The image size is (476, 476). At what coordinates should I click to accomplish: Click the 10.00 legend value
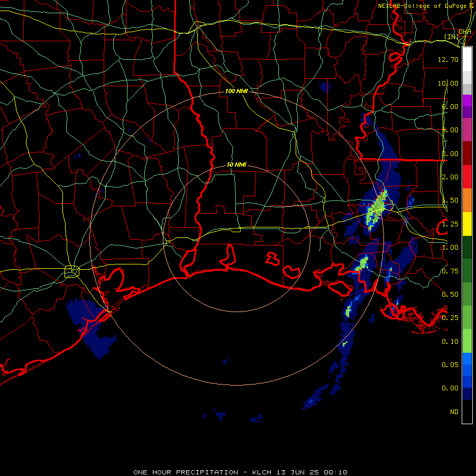point(448,83)
